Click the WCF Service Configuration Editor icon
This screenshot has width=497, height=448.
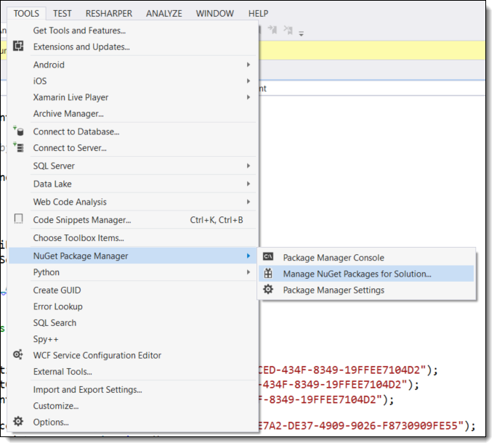pos(18,354)
